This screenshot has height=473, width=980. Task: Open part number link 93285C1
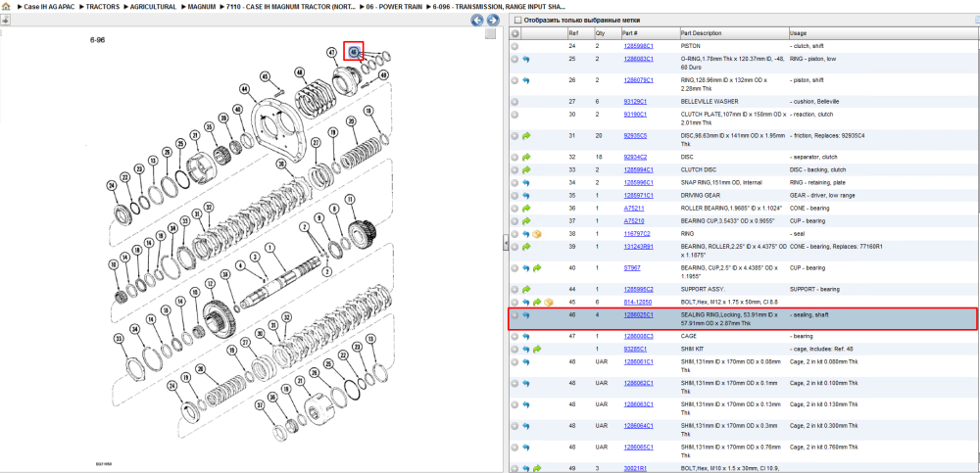(635, 350)
